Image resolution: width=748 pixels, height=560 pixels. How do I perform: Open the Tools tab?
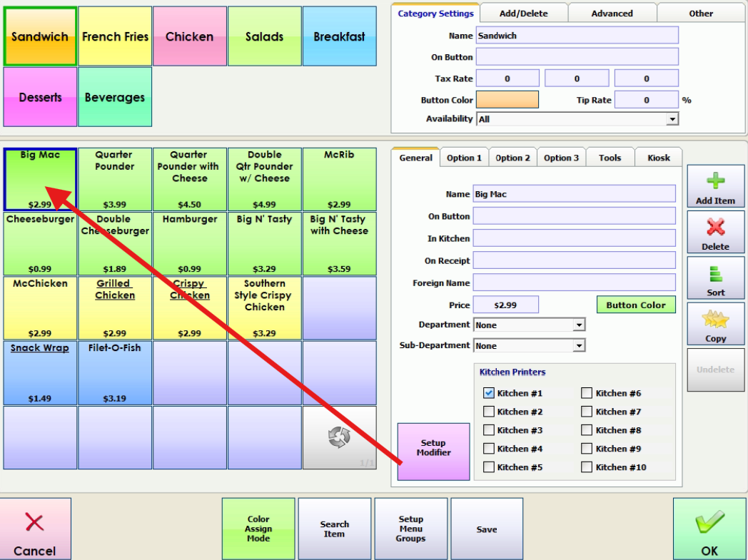610,158
